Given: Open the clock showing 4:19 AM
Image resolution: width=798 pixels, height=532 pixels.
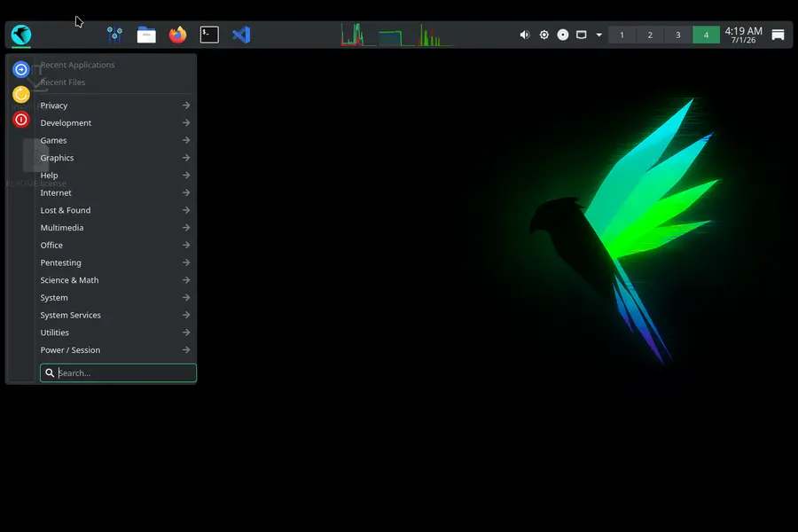Looking at the screenshot, I should (744, 35).
